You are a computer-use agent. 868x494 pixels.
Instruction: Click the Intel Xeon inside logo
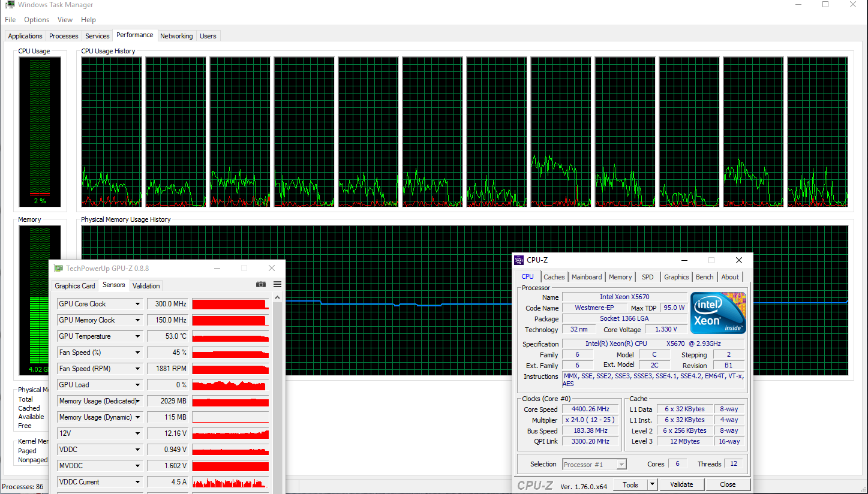click(x=718, y=313)
